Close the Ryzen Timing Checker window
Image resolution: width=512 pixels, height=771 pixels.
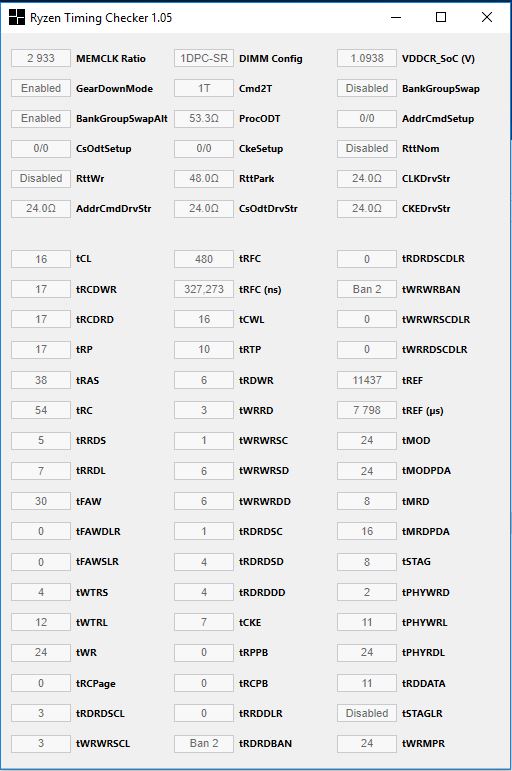point(486,17)
